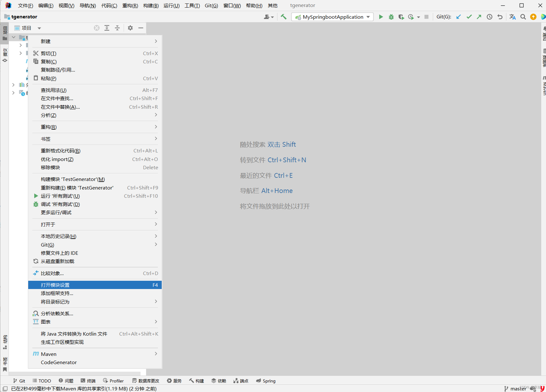Open the 端点 endpoints tool window
Image resolution: width=546 pixels, height=392 pixels.
coord(241,381)
